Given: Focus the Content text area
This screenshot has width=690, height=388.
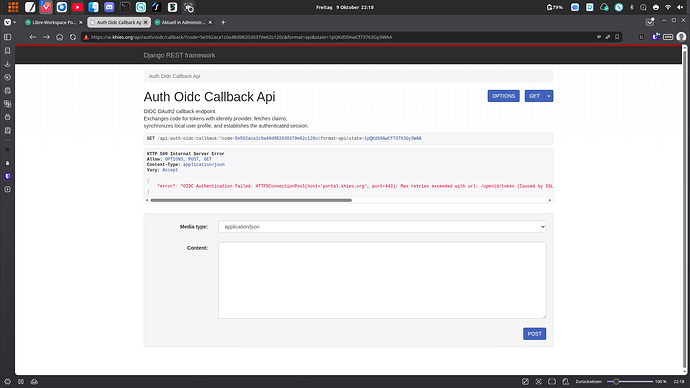Looking at the screenshot, I should pos(382,280).
